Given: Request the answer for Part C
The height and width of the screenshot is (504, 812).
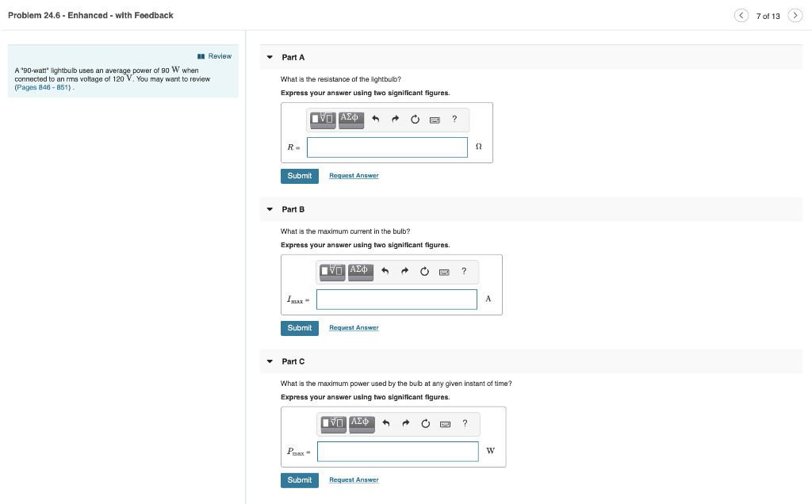Looking at the screenshot, I should point(354,480).
